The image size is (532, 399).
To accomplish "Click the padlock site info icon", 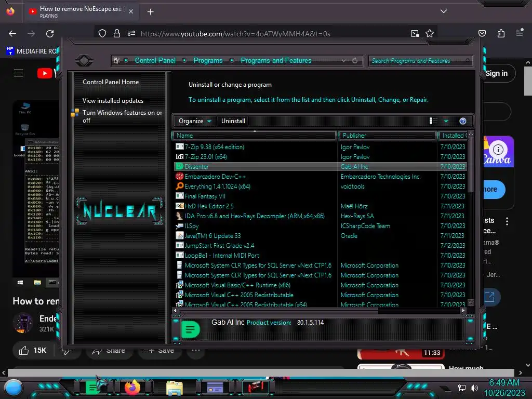I will click(117, 33).
